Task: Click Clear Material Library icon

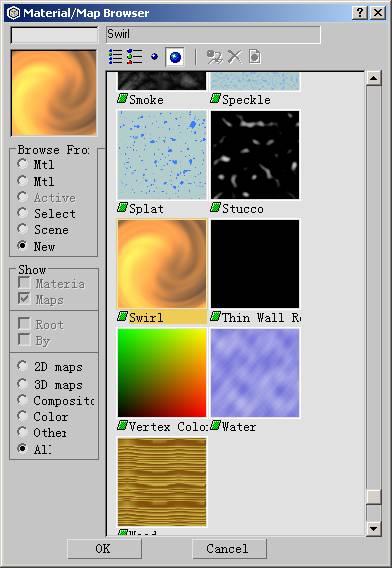Action: click(x=255, y=57)
